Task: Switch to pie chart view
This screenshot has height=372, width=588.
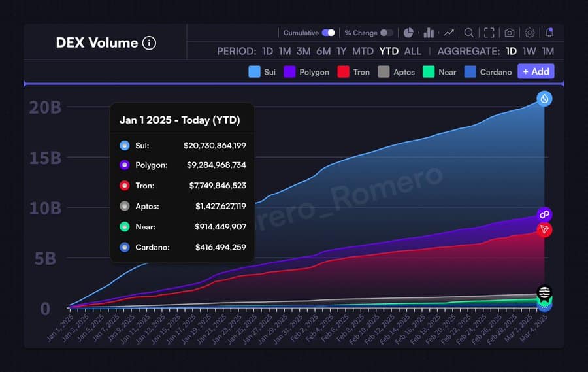Action: 408,33
